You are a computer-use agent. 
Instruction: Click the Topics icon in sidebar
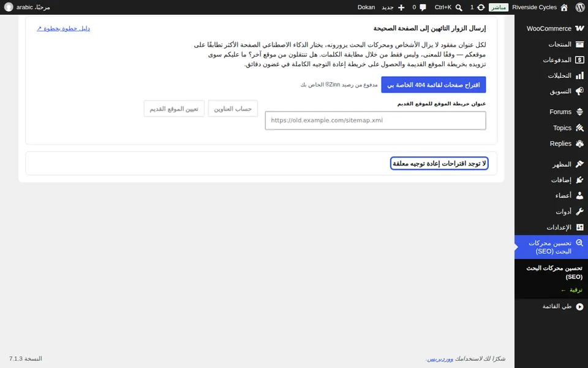579,128
